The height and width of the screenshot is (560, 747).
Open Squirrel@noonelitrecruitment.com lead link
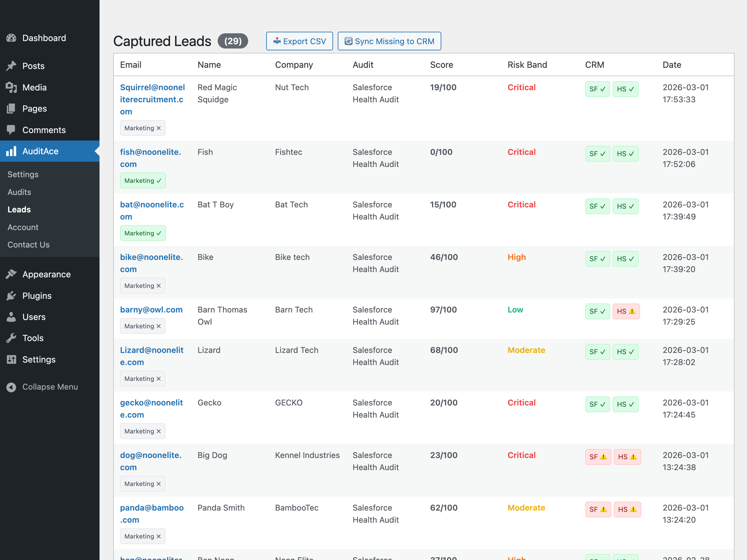click(x=152, y=99)
